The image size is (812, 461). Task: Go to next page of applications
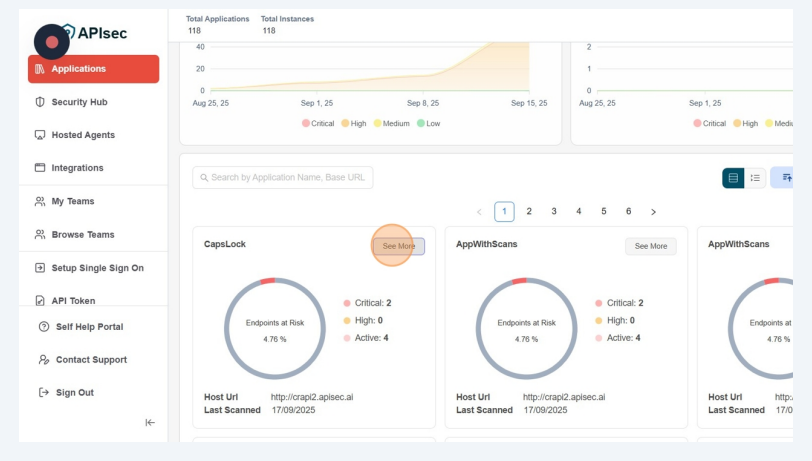[x=653, y=212]
